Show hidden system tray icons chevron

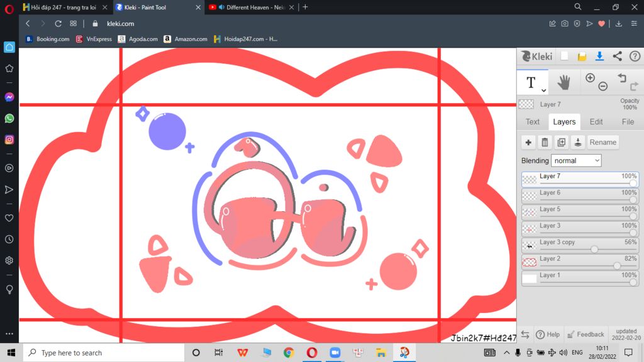pyautogui.click(x=506, y=353)
